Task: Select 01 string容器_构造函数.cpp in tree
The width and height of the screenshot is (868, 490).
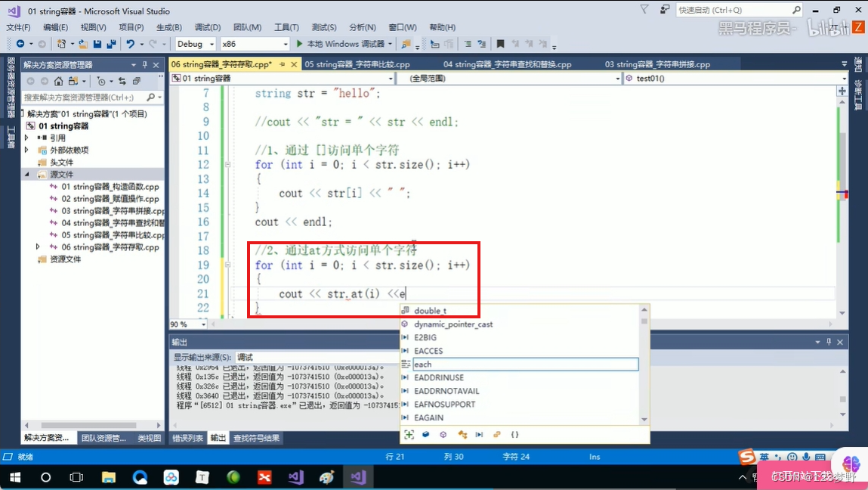Action: [x=110, y=186]
